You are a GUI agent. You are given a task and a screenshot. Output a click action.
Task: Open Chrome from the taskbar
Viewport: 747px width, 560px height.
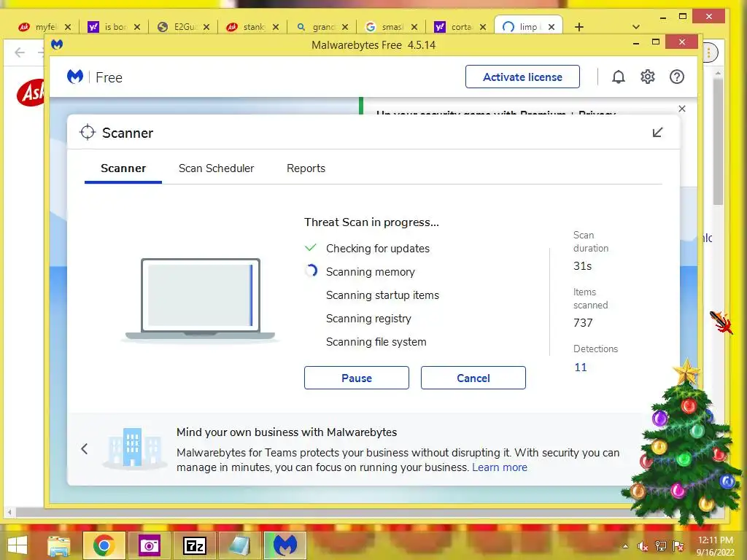104,545
